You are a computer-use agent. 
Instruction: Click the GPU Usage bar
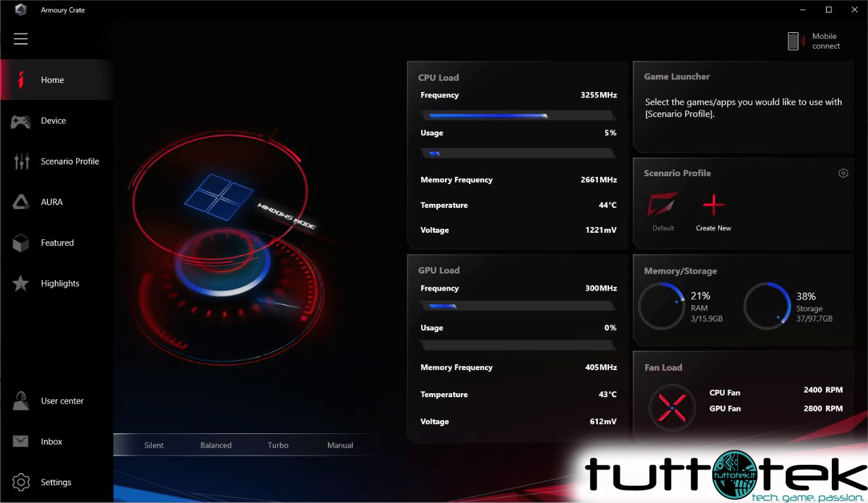(x=518, y=345)
